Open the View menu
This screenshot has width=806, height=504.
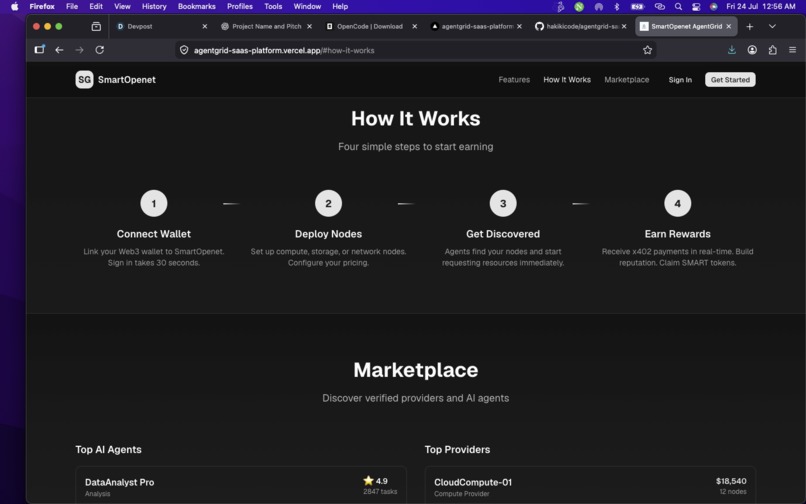coord(122,7)
